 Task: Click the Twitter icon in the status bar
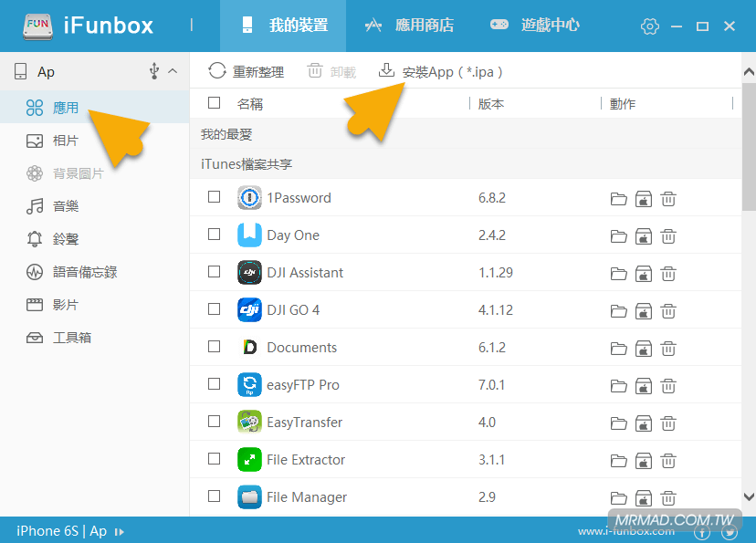point(730,532)
